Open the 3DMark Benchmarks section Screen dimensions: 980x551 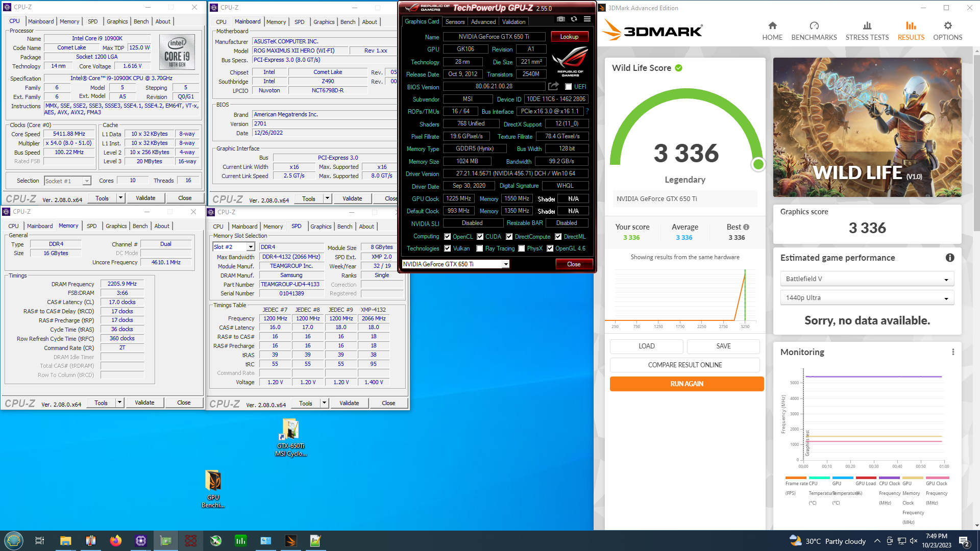814,31
